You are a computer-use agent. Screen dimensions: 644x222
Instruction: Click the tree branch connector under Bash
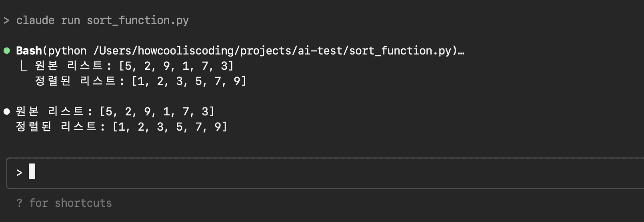[24, 66]
